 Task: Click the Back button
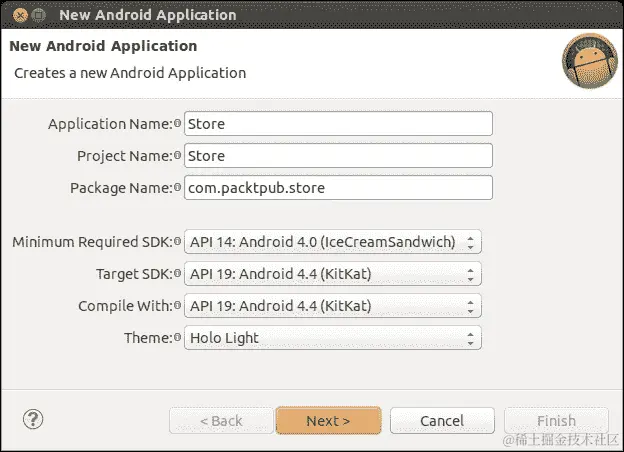[221, 421]
